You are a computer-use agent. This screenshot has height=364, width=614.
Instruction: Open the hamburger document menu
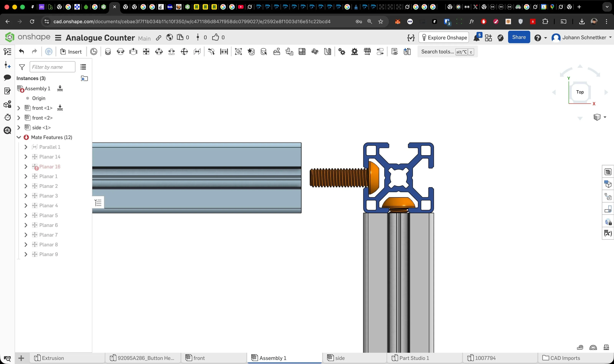(x=58, y=38)
